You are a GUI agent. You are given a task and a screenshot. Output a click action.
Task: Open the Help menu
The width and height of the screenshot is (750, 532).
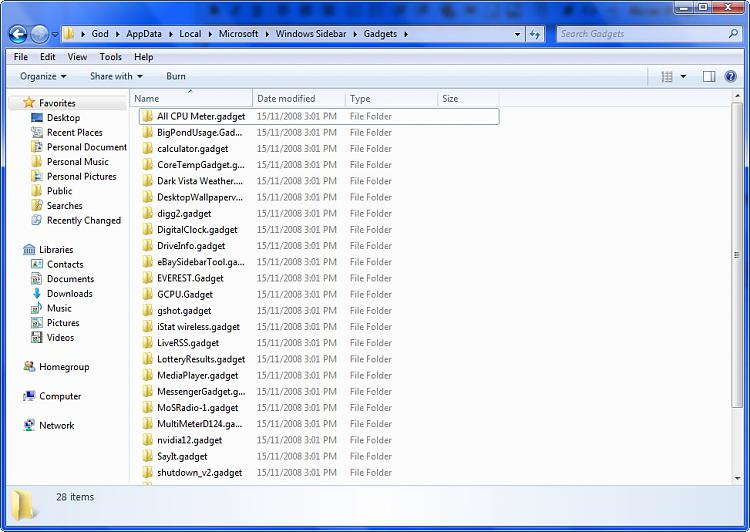[143, 57]
